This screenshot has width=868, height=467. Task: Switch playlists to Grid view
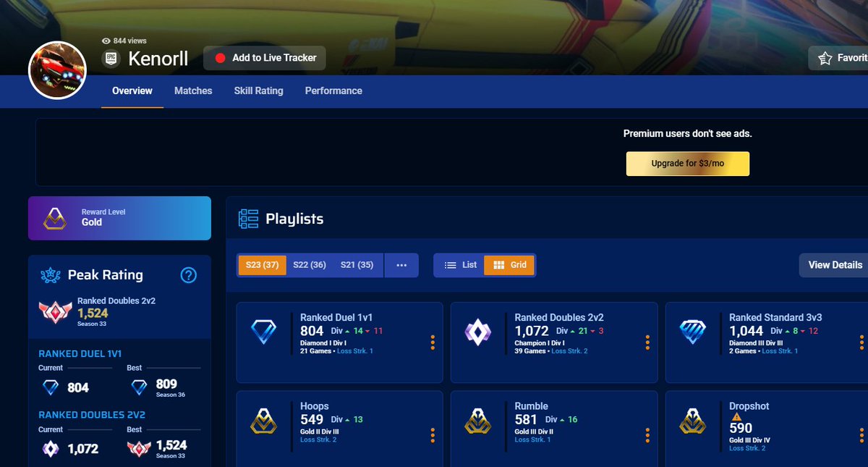click(x=509, y=265)
